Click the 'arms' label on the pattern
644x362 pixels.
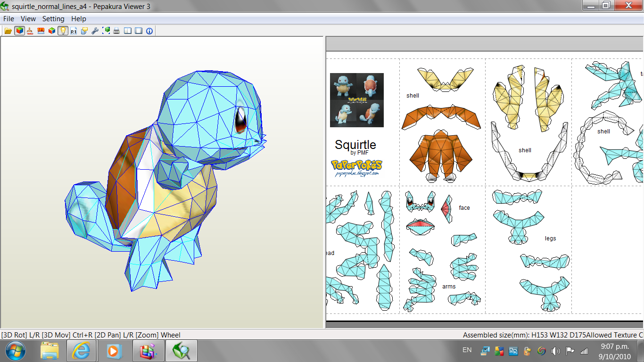pos(449,286)
